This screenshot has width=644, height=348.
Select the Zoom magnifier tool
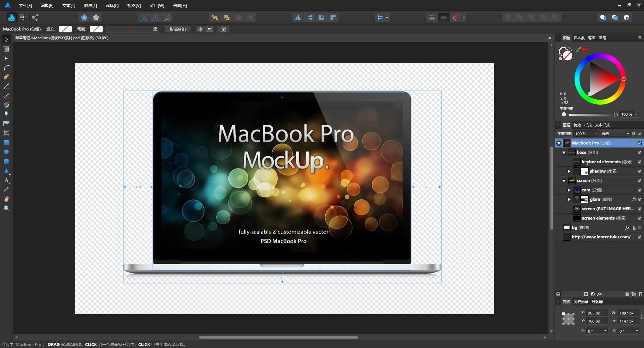click(6, 208)
